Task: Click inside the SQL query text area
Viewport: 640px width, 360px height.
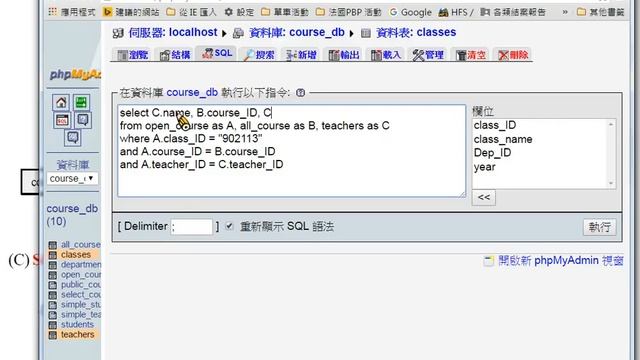Action: tap(291, 151)
